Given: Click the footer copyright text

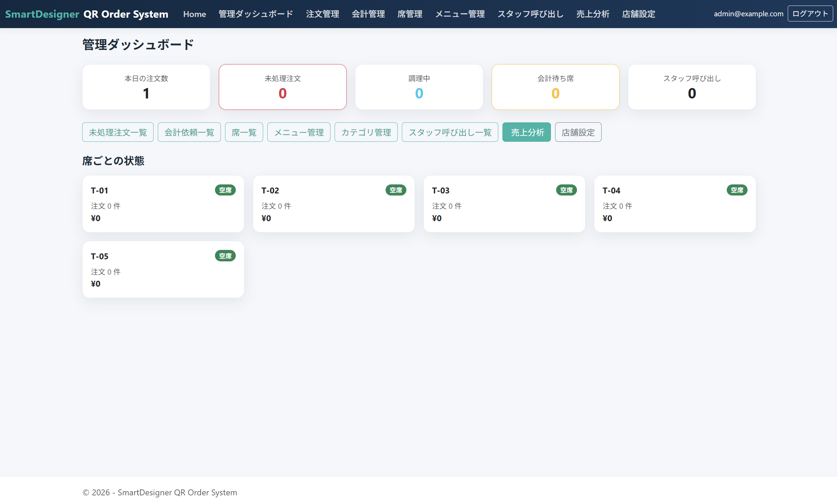Looking at the screenshot, I should coord(160,493).
